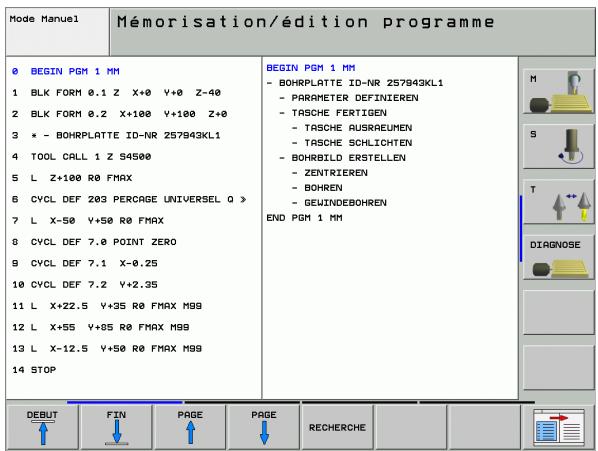Screen dimensions: 598x451
Task: Select the S spindle softkey
Action: click(559, 147)
